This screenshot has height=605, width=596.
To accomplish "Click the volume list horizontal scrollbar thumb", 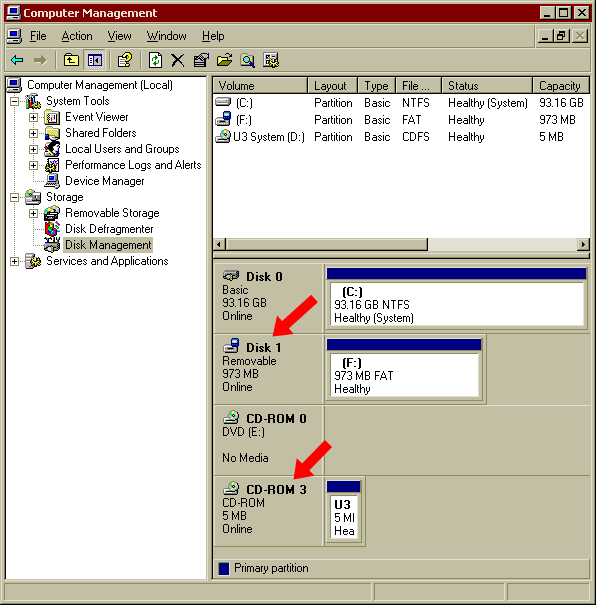I will [x=327, y=244].
